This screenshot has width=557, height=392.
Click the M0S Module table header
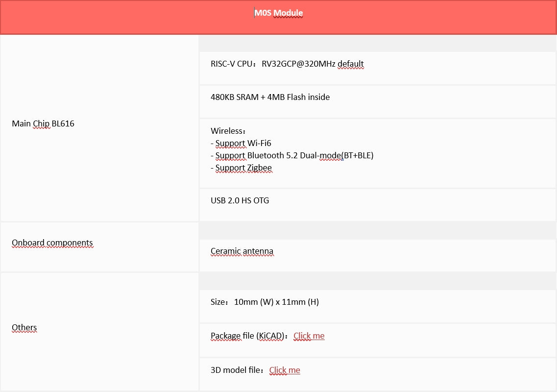pyautogui.click(x=278, y=13)
